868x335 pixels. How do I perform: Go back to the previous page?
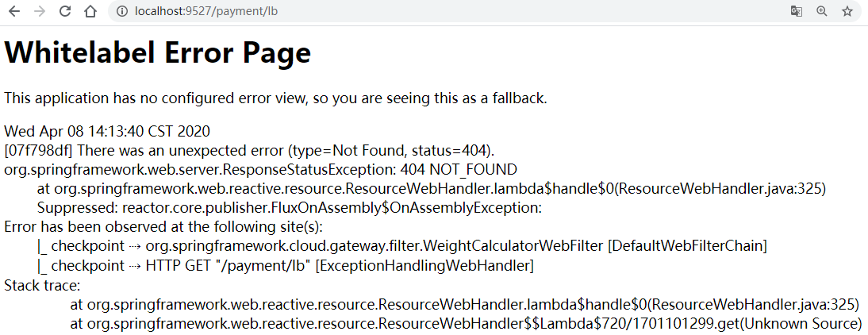click(x=13, y=11)
